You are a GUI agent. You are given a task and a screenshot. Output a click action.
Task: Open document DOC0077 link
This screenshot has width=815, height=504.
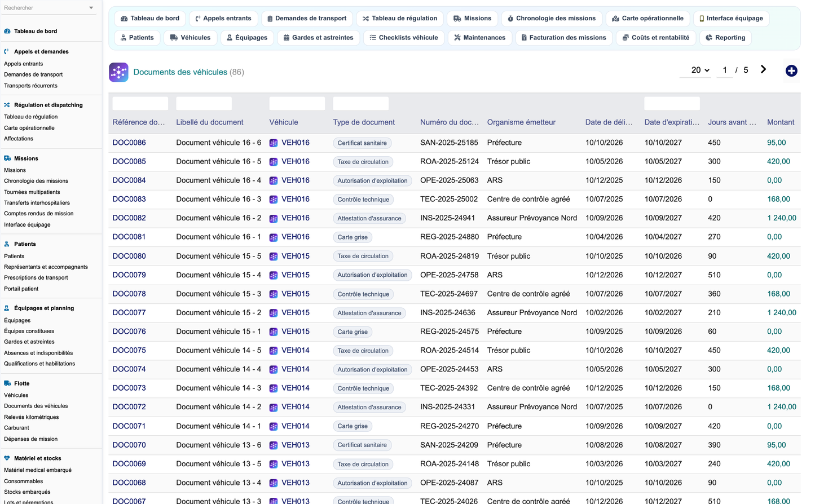pyautogui.click(x=129, y=312)
